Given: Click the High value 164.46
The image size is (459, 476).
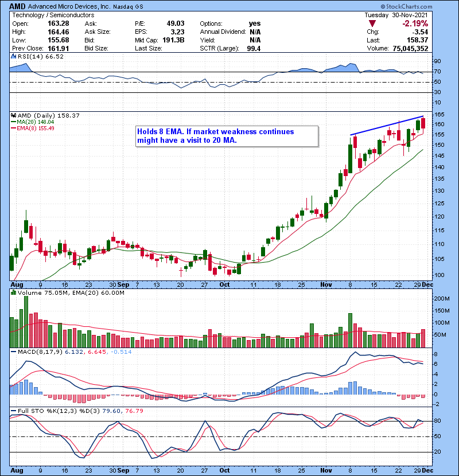Looking at the screenshot, I should point(59,32).
